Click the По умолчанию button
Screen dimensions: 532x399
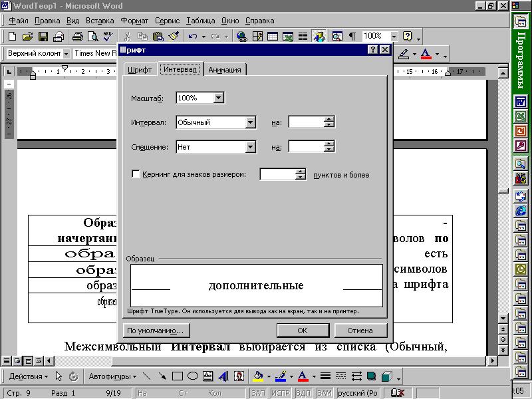click(x=156, y=331)
